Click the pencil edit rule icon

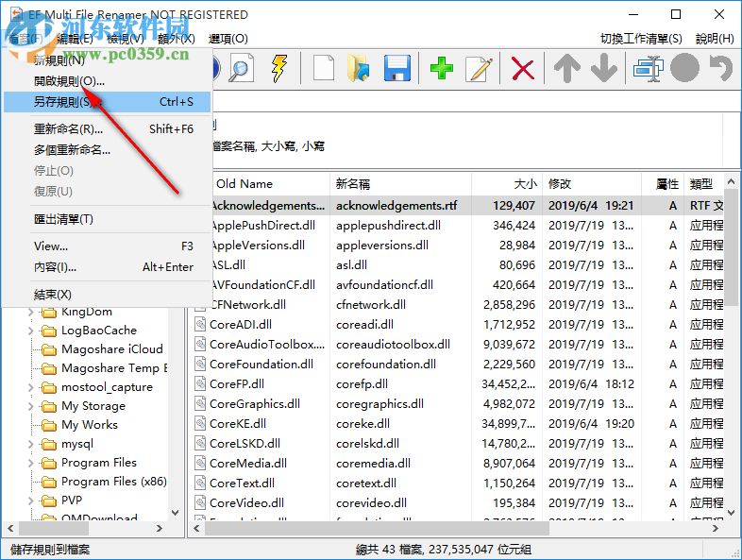pyautogui.click(x=479, y=69)
